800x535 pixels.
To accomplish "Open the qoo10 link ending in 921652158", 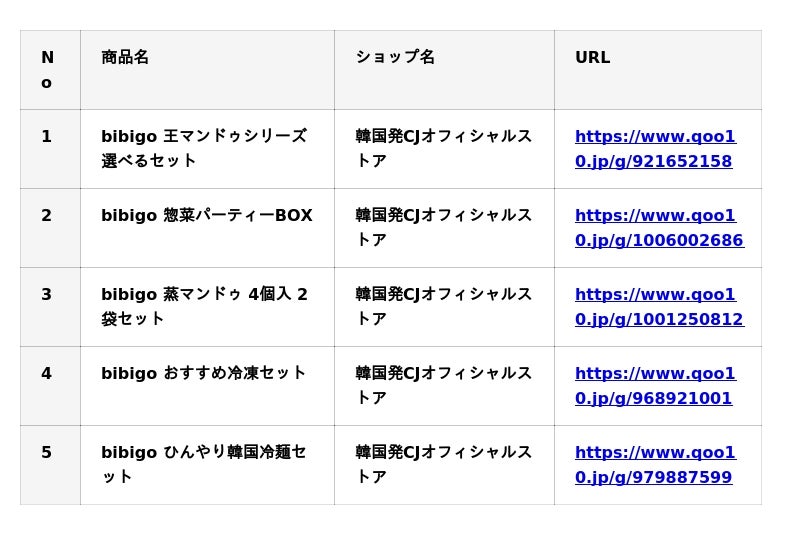I will pyautogui.click(x=654, y=149).
